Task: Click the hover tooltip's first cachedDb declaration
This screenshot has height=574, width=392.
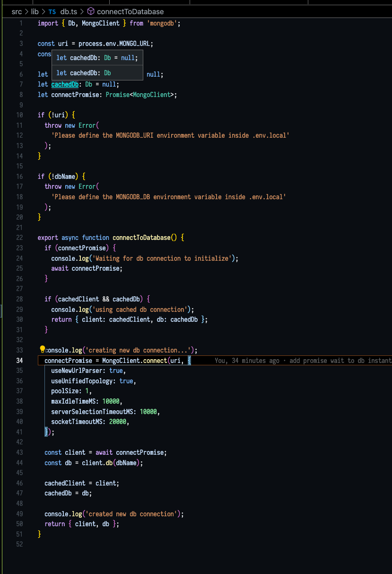Action: [x=97, y=58]
